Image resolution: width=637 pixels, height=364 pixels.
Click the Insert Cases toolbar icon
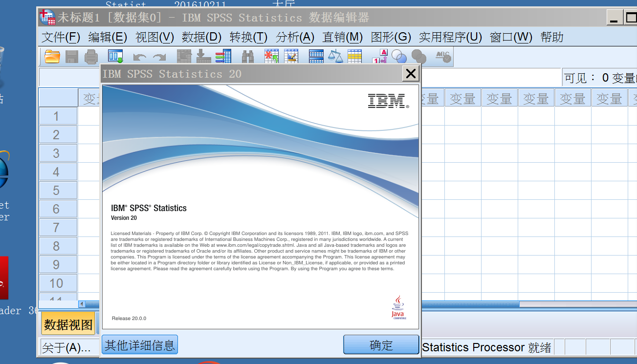pyautogui.click(x=271, y=57)
